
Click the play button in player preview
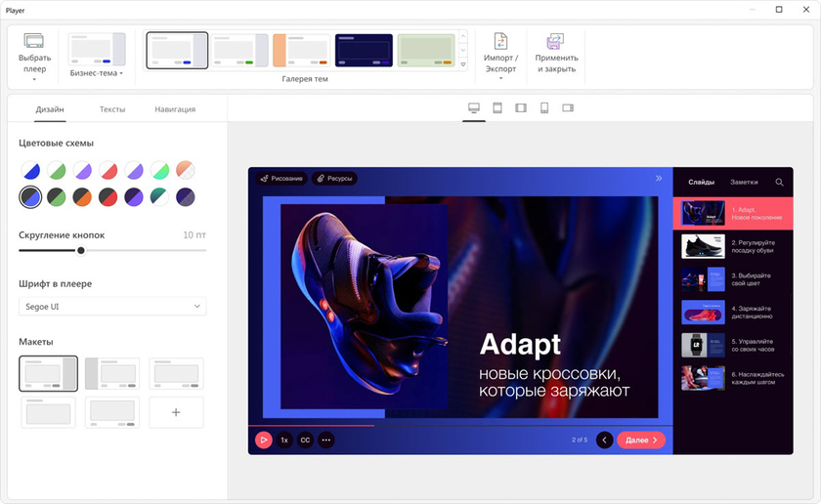pyautogui.click(x=263, y=440)
